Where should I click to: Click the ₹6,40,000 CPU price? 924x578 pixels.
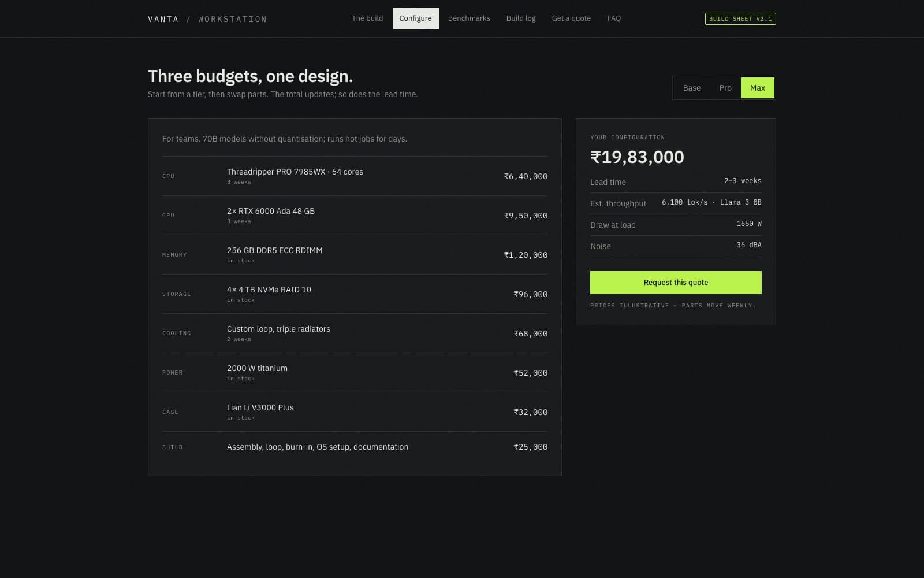[526, 176]
